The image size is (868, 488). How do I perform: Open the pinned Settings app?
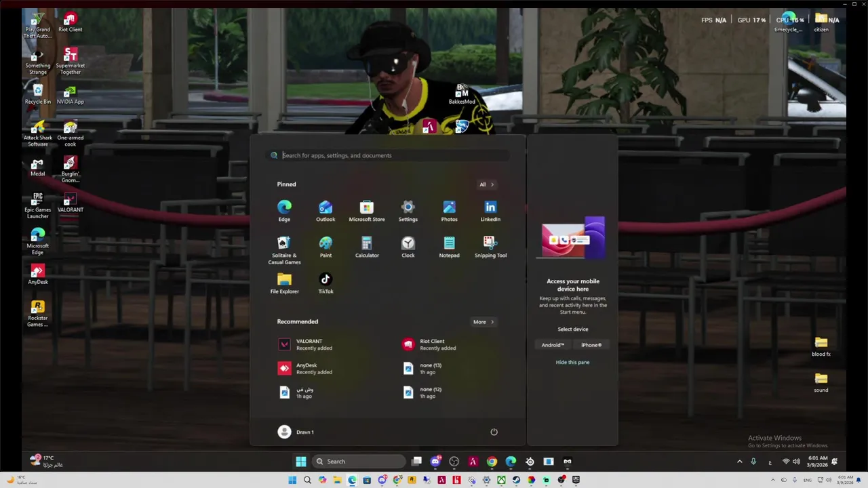pyautogui.click(x=408, y=210)
